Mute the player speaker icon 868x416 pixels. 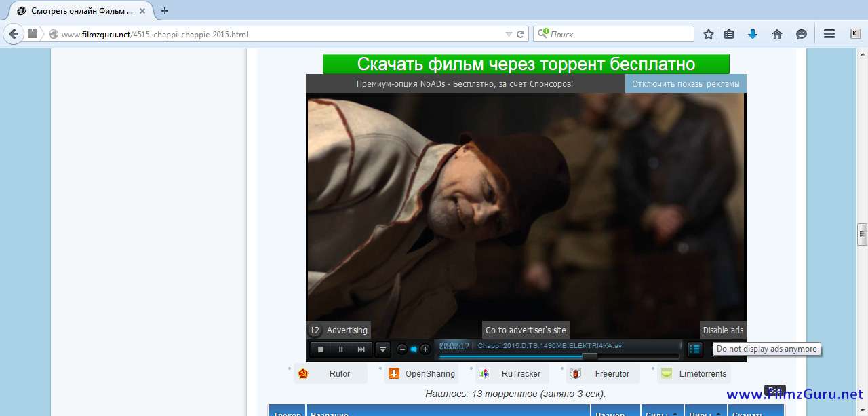pos(414,349)
